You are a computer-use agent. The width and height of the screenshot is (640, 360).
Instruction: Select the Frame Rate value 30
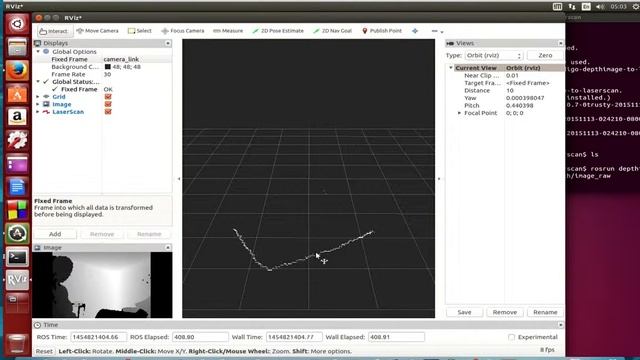pos(107,74)
